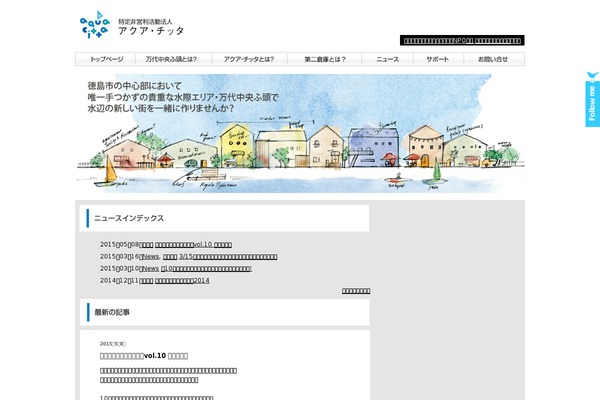Open the ニュース menu item

click(387, 59)
